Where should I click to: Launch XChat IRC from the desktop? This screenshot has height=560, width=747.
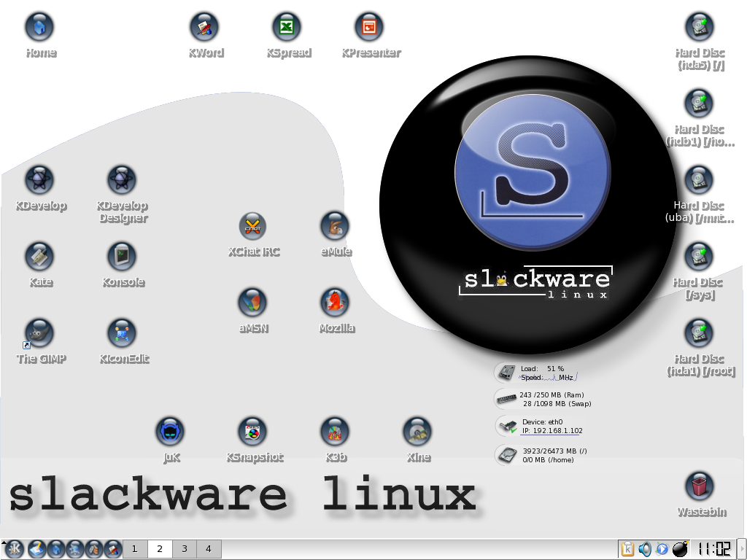tap(252, 226)
